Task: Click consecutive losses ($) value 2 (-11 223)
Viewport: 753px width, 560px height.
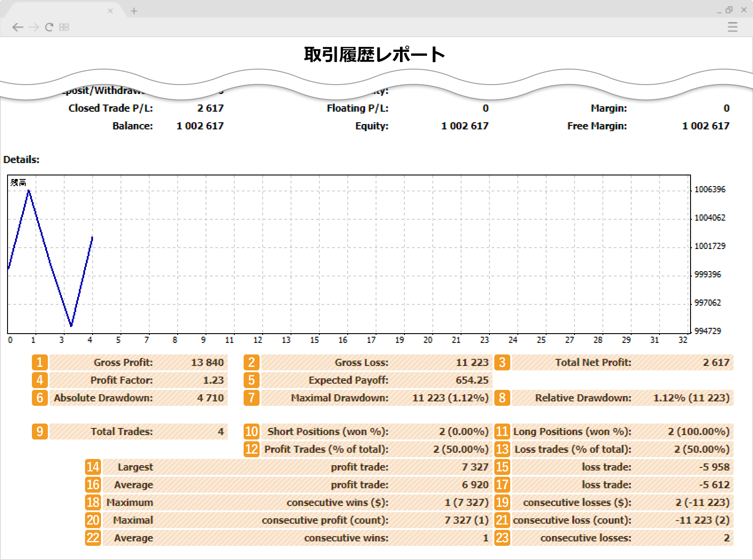Action: (x=703, y=502)
